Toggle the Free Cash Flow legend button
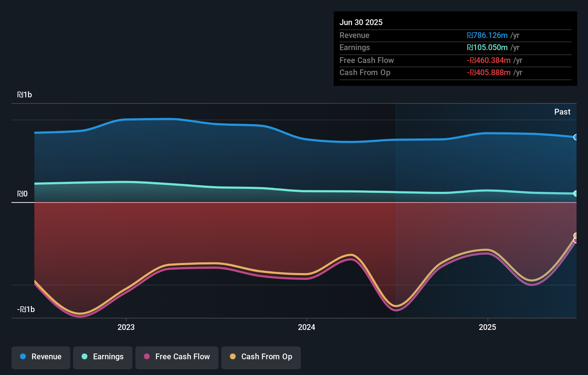This screenshot has height=375, width=588. click(177, 357)
